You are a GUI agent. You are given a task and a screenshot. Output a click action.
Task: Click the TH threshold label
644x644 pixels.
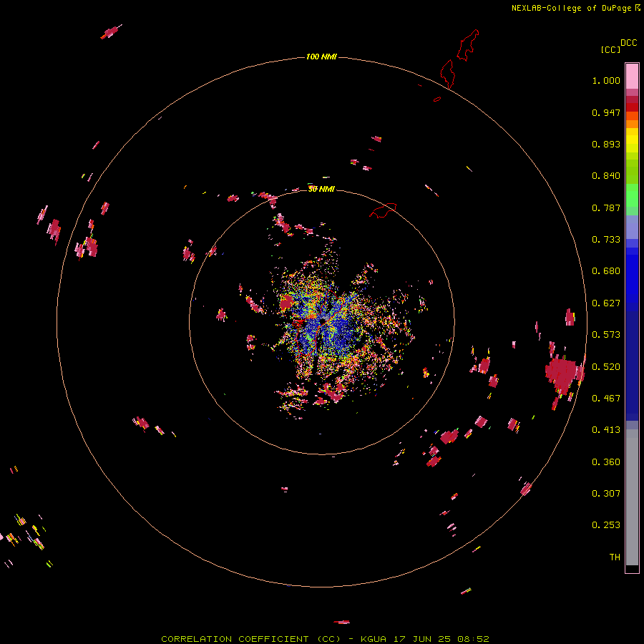point(615,557)
